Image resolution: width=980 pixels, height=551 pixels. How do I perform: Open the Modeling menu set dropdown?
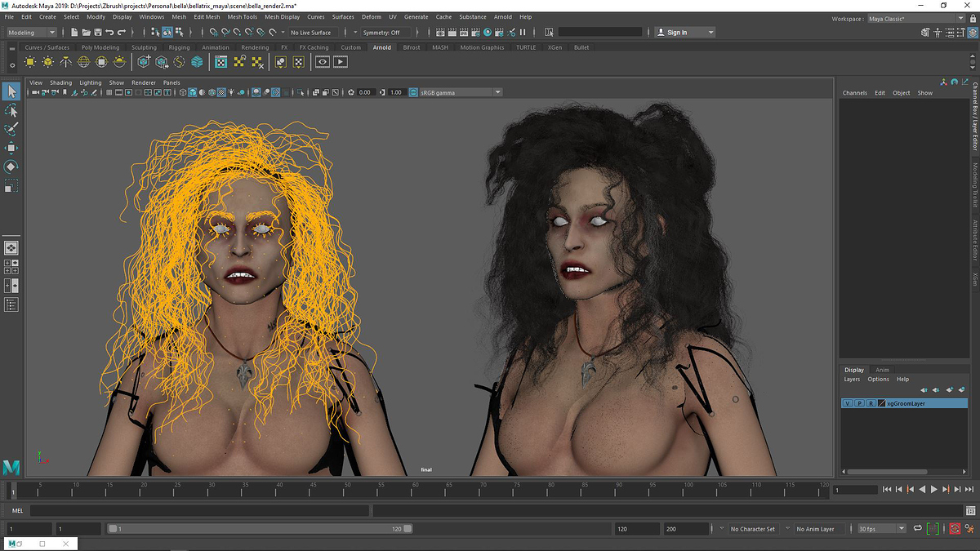click(x=31, y=33)
